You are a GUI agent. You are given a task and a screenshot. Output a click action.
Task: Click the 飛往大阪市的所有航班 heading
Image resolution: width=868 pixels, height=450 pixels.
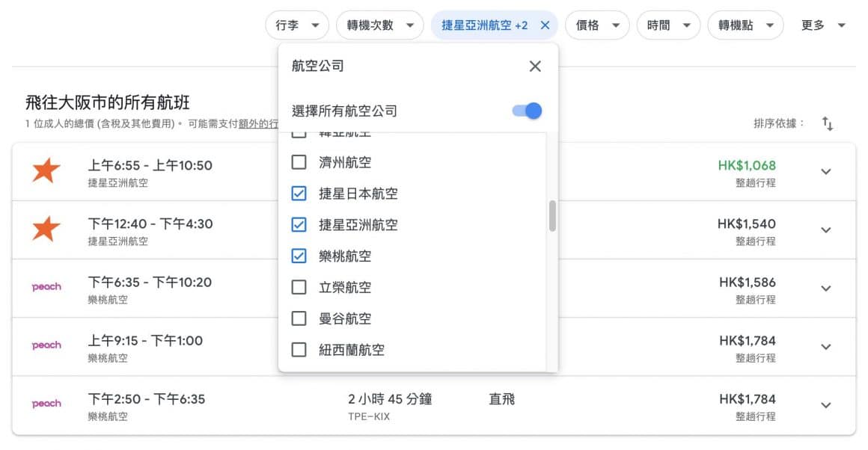point(108,102)
